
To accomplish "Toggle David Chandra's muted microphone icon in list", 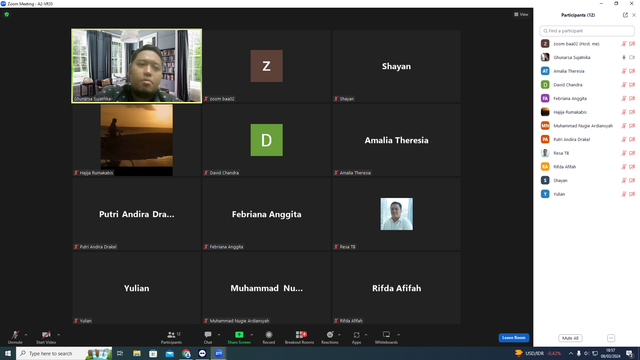I will (x=624, y=85).
